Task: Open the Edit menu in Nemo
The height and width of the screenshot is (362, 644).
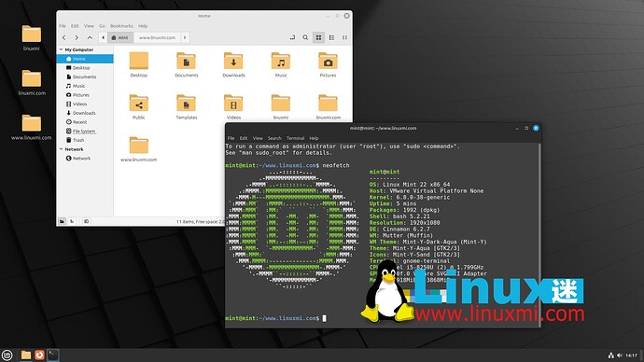Action: (x=75, y=26)
